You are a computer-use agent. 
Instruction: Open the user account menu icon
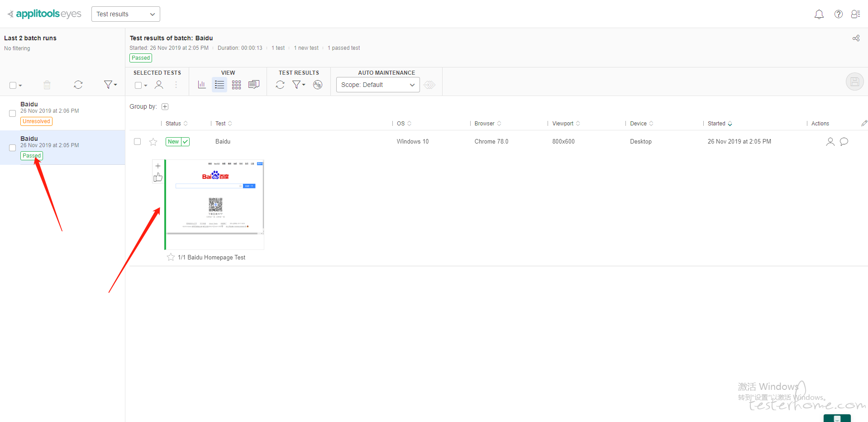(855, 14)
